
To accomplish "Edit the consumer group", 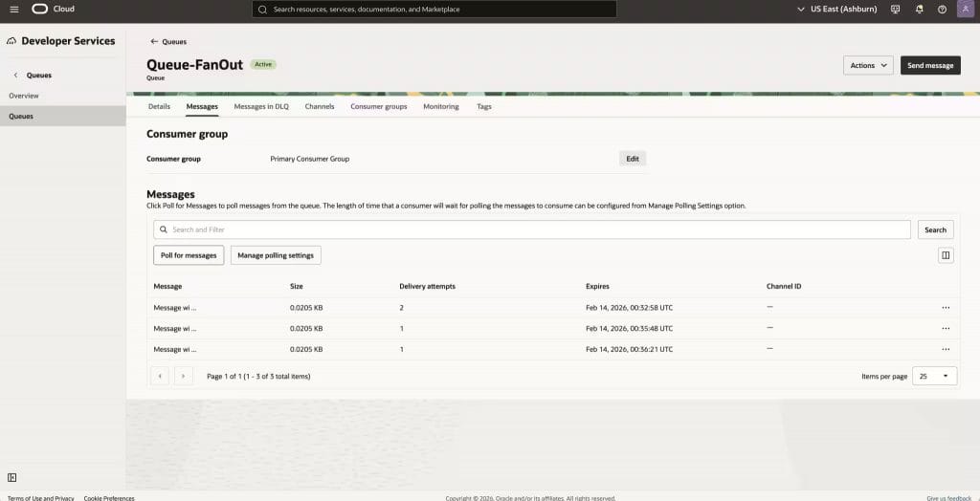I will click(x=633, y=159).
